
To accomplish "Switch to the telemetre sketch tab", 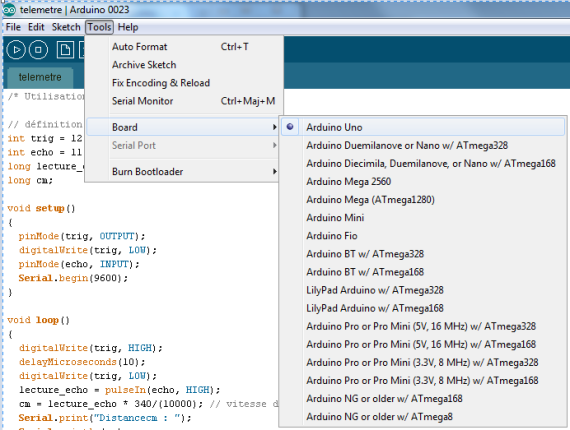I will (40, 77).
